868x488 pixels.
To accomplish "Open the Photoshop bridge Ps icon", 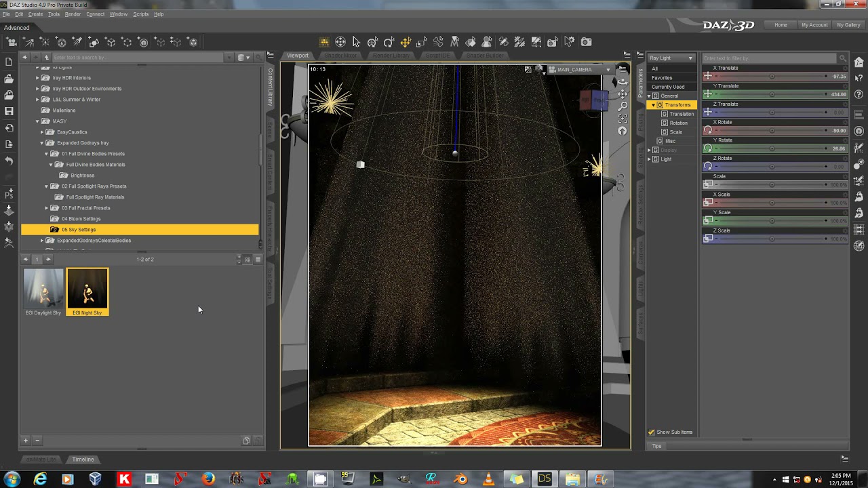I will coord(9,194).
